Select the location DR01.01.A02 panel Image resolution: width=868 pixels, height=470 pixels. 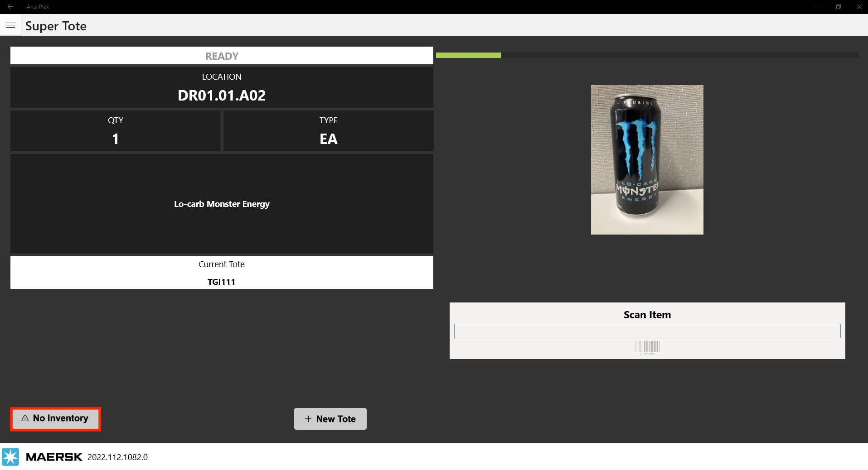click(222, 87)
